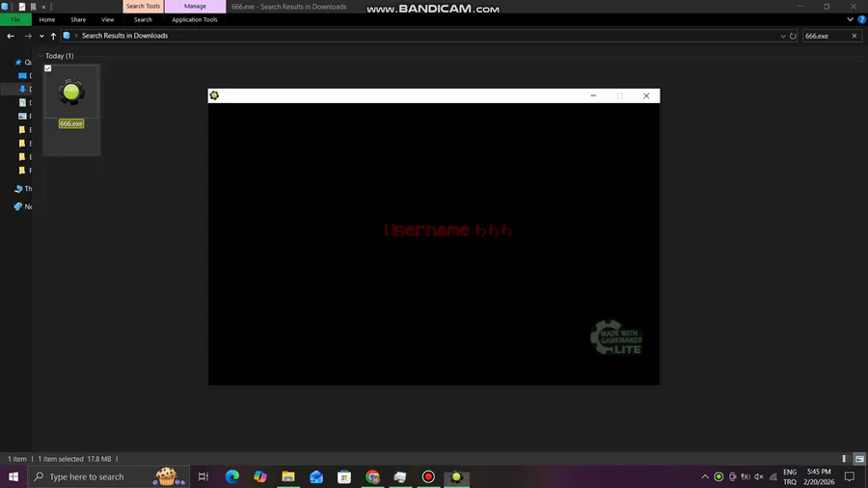Collapse the Today (1) group

(x=41, y=56)
